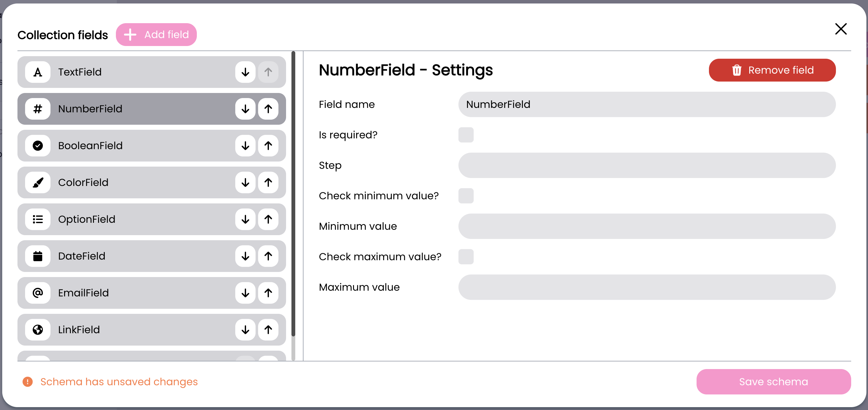This screenshot has width=868, height=410.
Task: Move NumberField up in the list
Action: [268, 109]
